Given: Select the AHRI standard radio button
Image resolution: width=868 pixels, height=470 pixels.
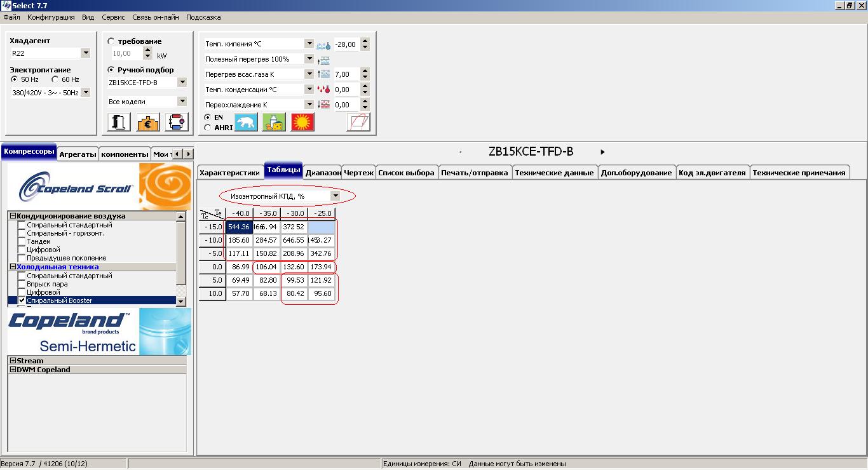Looking at the screenshot, I should (x=208, y=128).
